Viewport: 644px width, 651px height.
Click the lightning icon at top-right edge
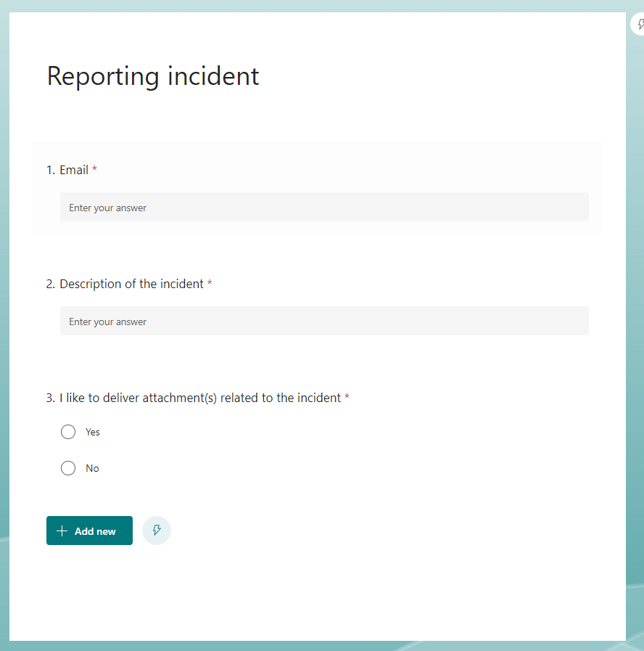(640, 25)
